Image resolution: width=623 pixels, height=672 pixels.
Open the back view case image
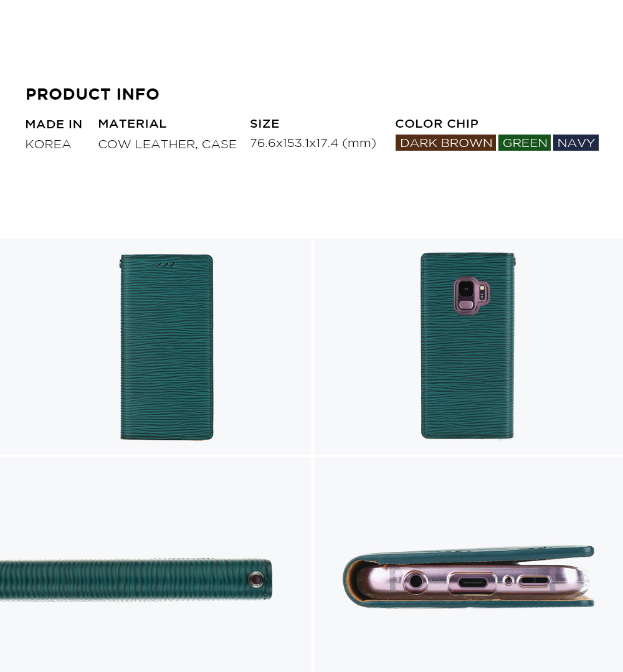(x=468, y=346)
